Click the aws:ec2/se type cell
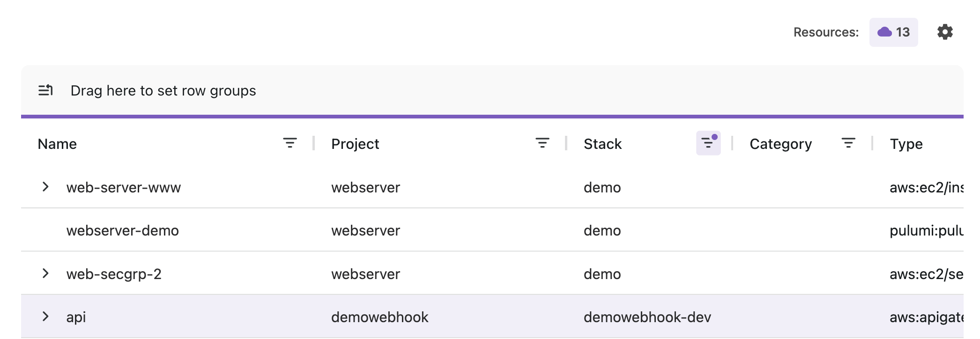Viewport: 980px width, 339px height. pyautogui.click(x=926, y=274)
